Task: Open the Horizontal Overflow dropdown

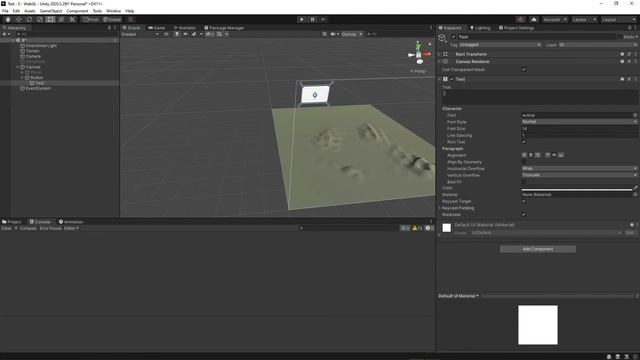Action: pos(579,168)
